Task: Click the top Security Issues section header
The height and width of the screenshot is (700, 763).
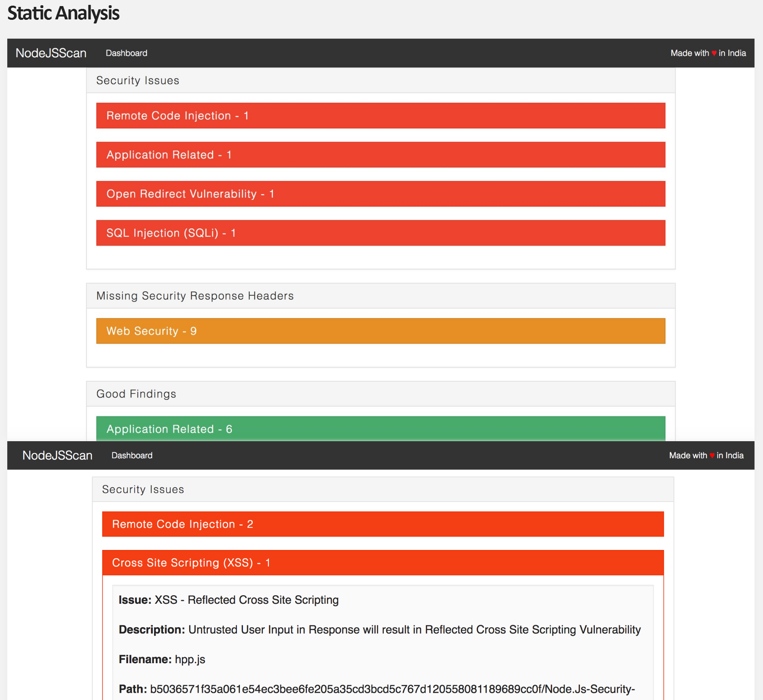Action: click(x=380, y=80)
